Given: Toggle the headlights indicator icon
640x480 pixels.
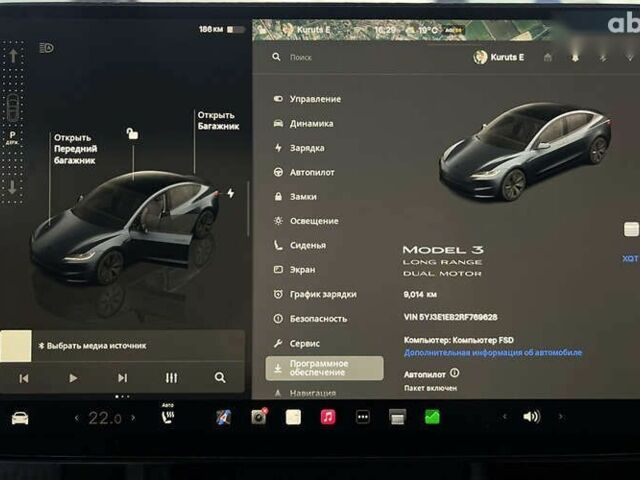Looking at the screenshot, I should click(x=47, y=48).
